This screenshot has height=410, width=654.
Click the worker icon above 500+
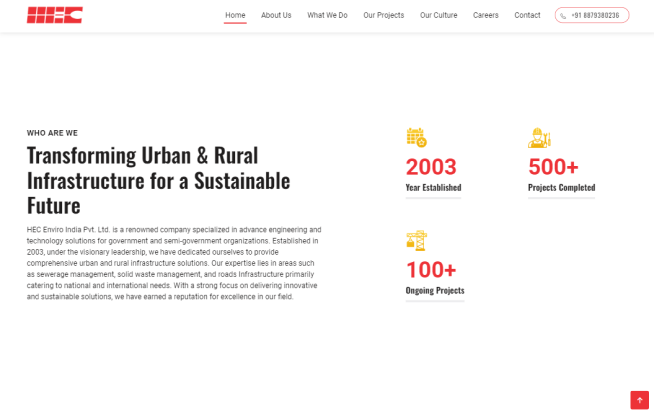[539, 138]
